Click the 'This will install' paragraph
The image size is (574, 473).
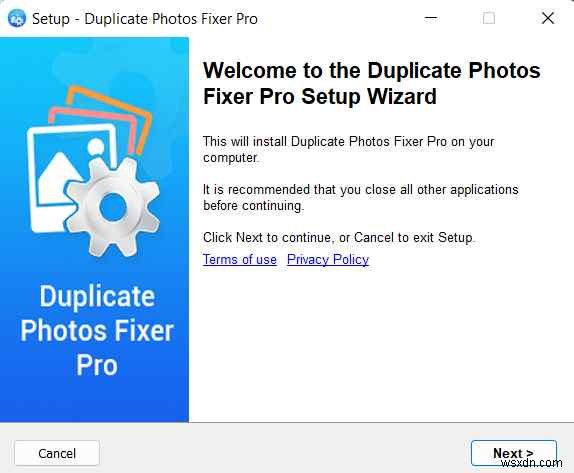(348, 149)
